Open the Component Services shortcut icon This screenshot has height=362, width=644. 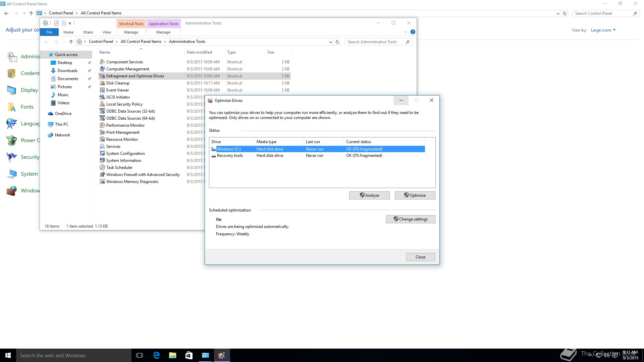102,62
